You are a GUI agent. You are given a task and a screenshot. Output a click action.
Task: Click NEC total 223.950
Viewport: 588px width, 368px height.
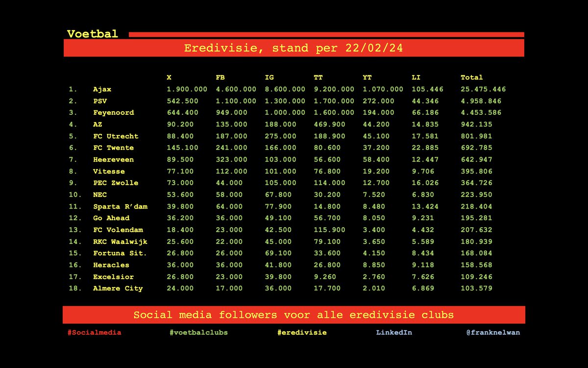pyautogui.click(x=476, y=195)
